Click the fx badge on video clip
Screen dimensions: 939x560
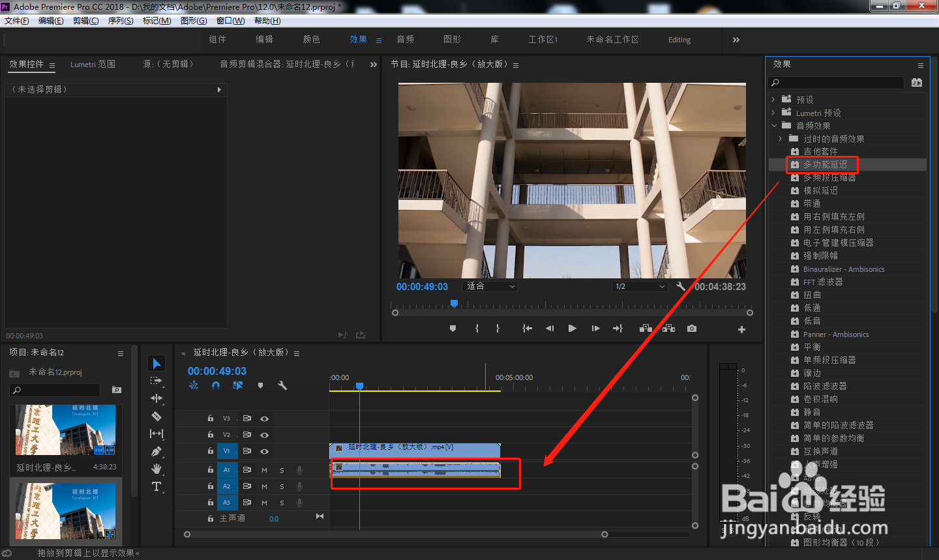(x=339, y=448)
